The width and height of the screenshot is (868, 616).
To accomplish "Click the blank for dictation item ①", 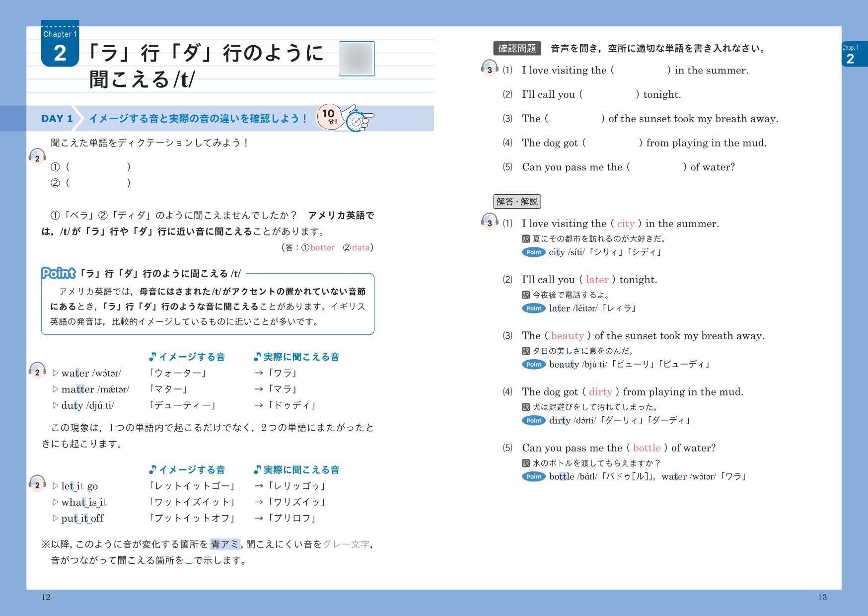I will pos(98,167).
